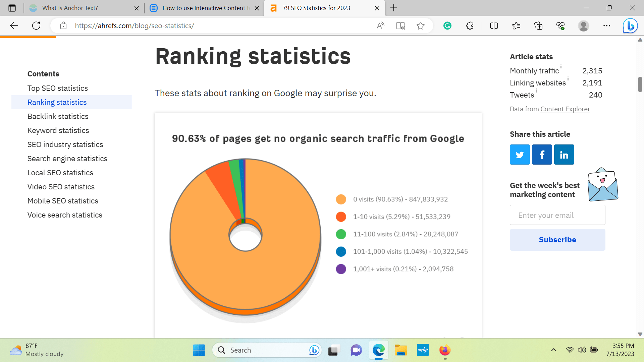This screenshot has width=644, height=362.
Task: Open the split screen browser view
Action: pyautogui.click(x=494, y=25)
